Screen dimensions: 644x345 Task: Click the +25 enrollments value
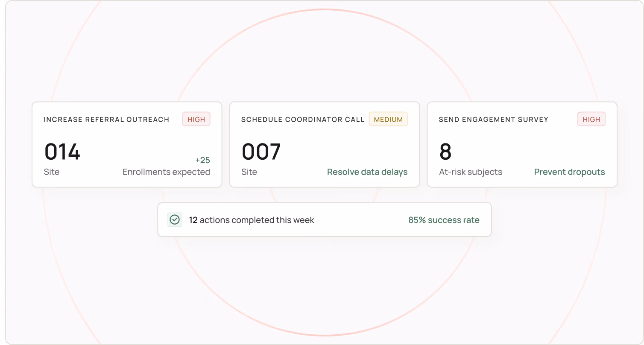202,160
